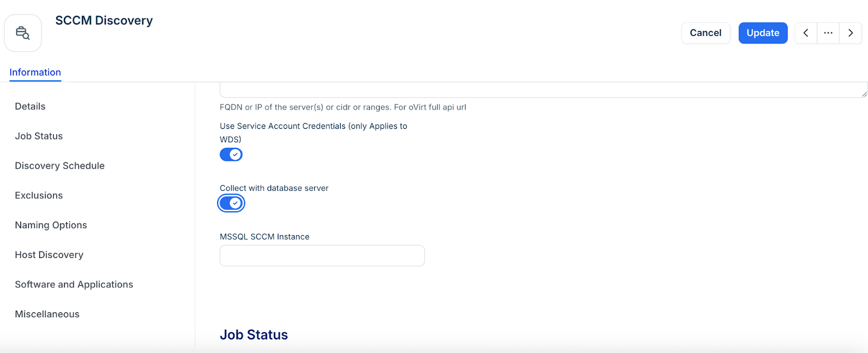Open Details in the sidebar
868x353 pixels.
pos(30,106)
